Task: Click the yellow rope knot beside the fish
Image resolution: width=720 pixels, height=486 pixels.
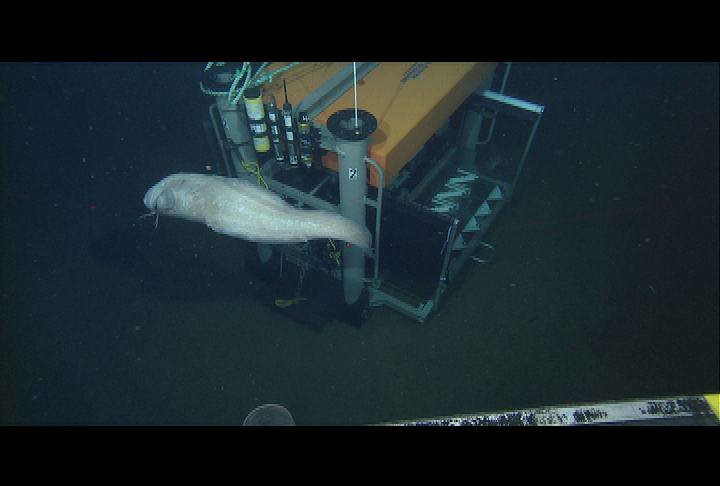Action: [257, 174]
